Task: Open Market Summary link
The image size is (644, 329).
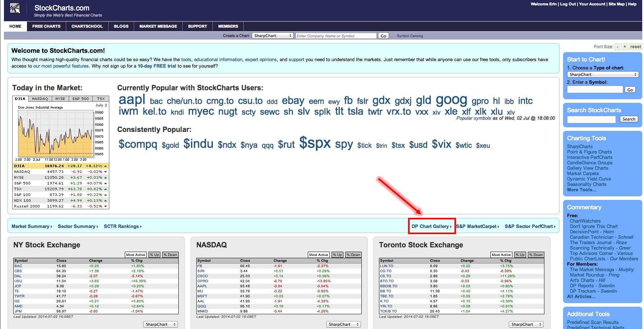Action: (32, 227)
